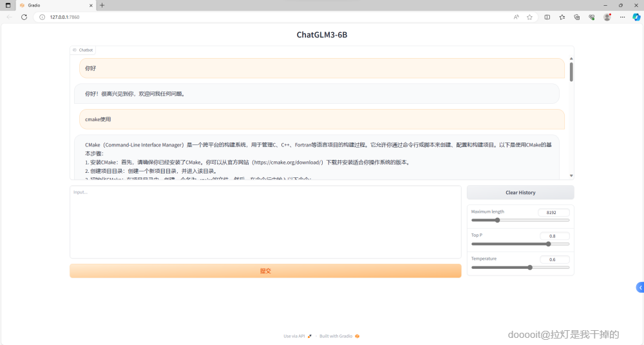This screenshot has height=345, width=644.
Task: Select the Gradio browser tab
Action: [x=56, y=5]
